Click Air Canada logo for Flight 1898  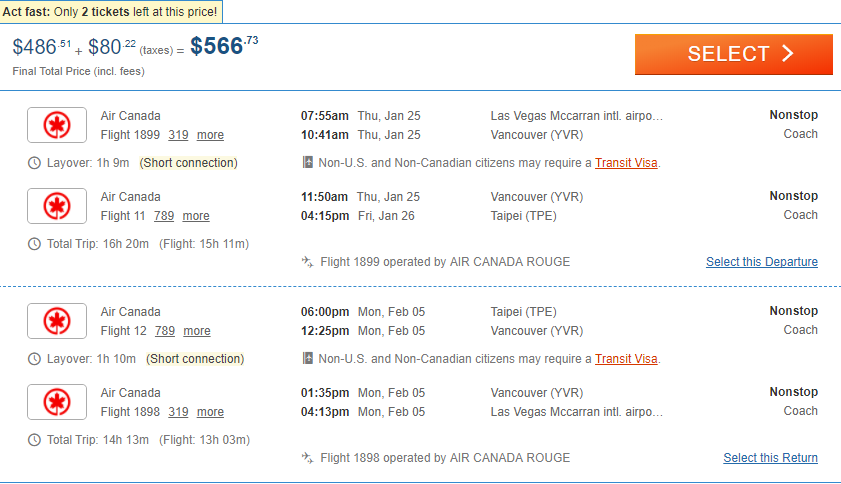point(57,402)
